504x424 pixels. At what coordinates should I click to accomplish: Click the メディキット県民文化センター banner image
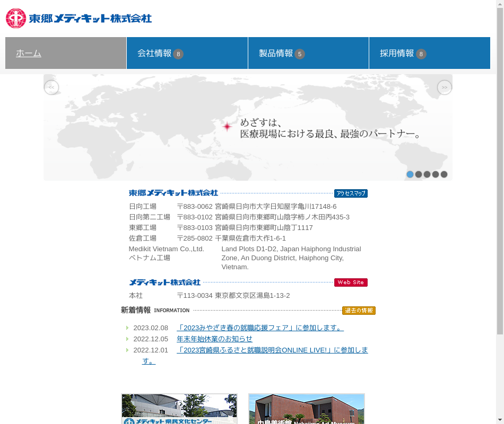point(179,409)
